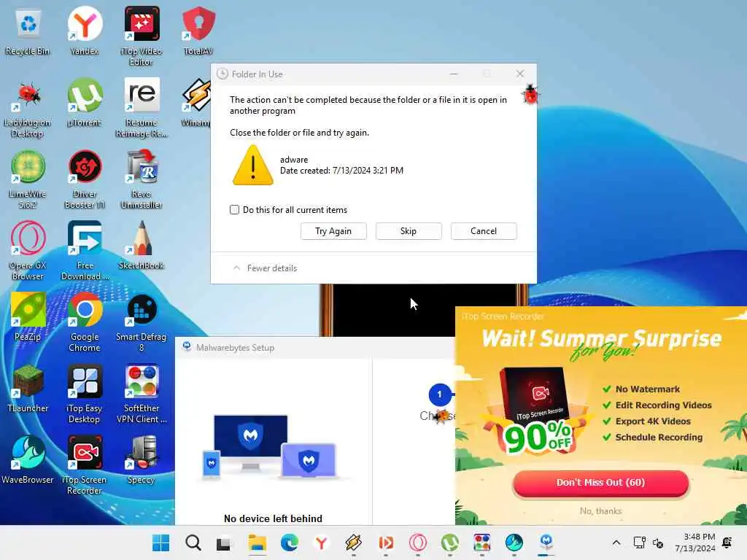Click 'Don't Miss Out (60)' offer button
This screenshot has width=747, height=560.
[x=601, y=483]
